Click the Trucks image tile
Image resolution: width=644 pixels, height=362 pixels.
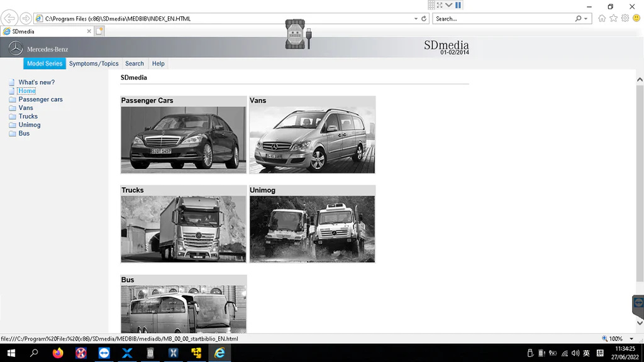[184, 229]
